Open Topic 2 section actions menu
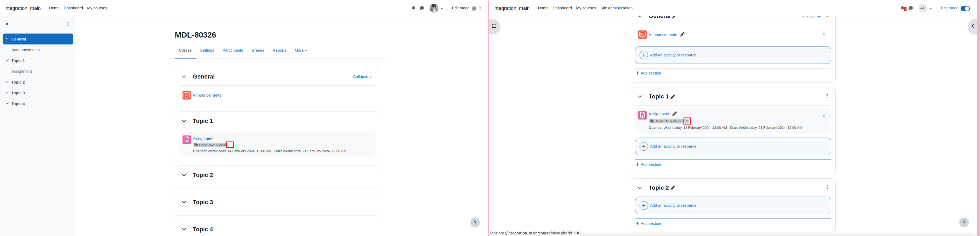The height and width of the screenshot is (236, 980). (x=827, y=187)
